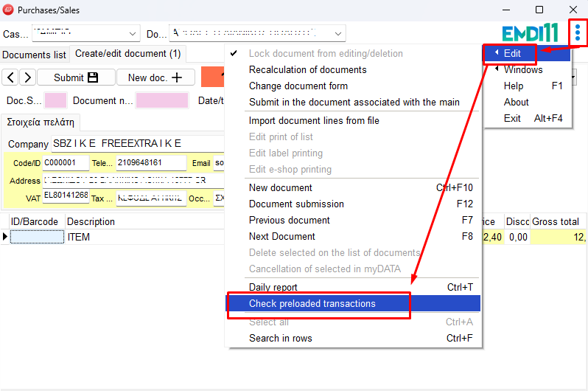Open Daily report menu entry
The height and width of the screenshot is (391, 588).
(x=273, y=288)
